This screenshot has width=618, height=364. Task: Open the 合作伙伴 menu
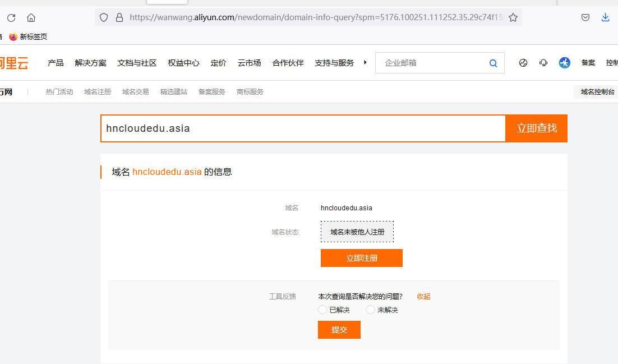point(288,63)
